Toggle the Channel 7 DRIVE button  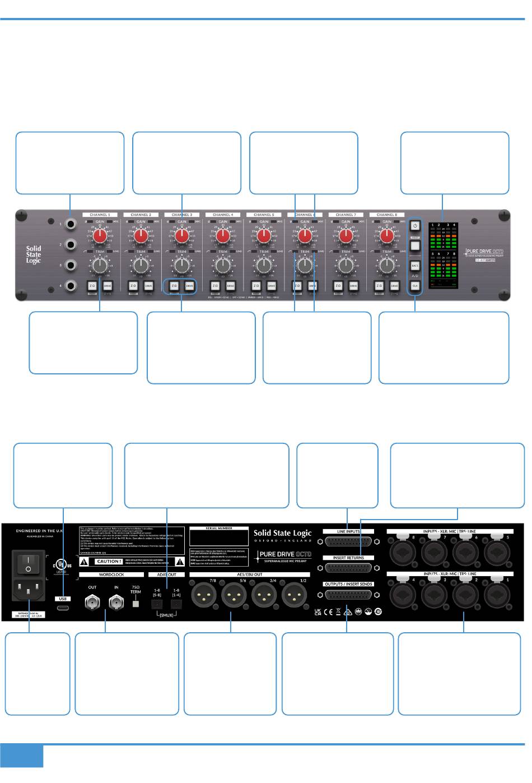tap(353, 286)
